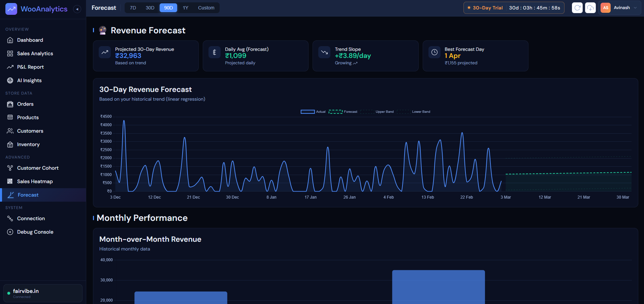Open Sales Heatmap via its grid icon
This screenshot has width=644, height=304.
[10, 181]
